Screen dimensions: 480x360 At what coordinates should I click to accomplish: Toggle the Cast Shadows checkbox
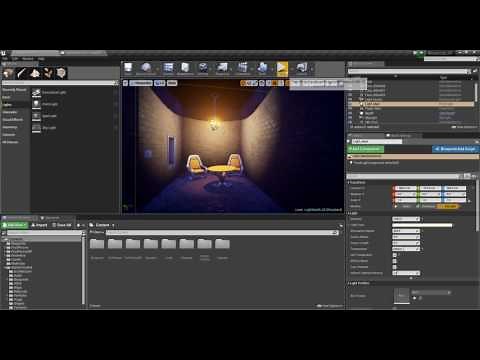point(395,267)
